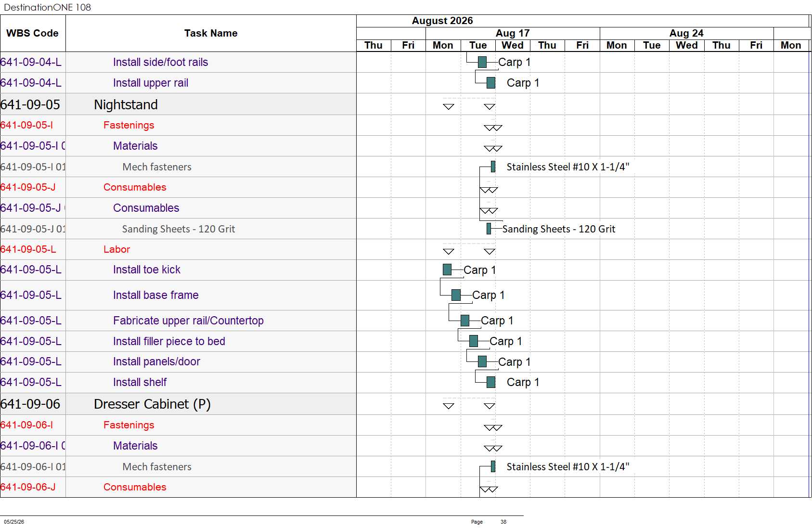Click the Nightstand summary start marker
Viewport: 812px width, 528px height.
click(449, 106)
